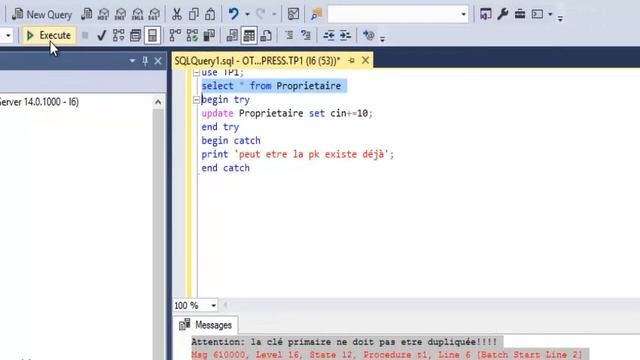The width and height of the screenshot is (640, 360).
Task: Click inside the Find combo box field
Action: click(x=393, y=14)
